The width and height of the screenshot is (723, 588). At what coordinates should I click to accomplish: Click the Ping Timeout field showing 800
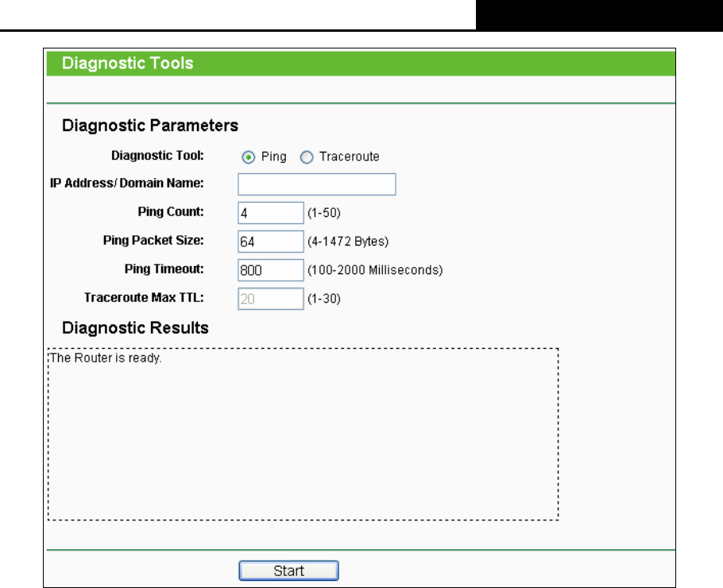[x=271, y=270]
